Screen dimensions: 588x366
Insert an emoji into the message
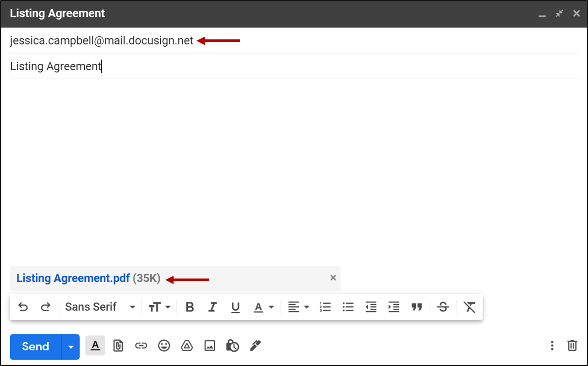pos(164,346)
